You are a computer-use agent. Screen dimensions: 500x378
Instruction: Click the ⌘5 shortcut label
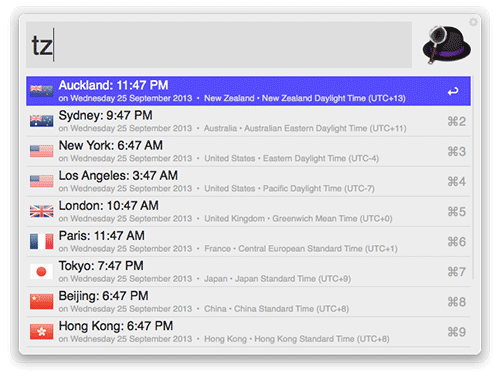coord(456,212)
